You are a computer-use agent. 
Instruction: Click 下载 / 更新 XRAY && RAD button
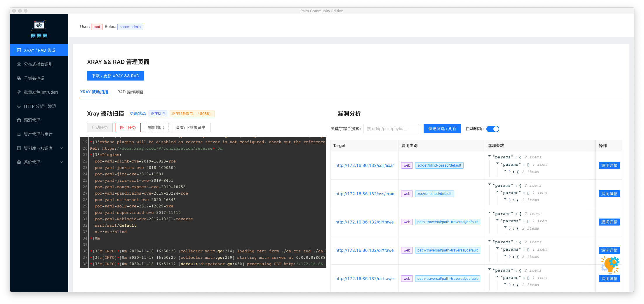click(x=115, y=76)
